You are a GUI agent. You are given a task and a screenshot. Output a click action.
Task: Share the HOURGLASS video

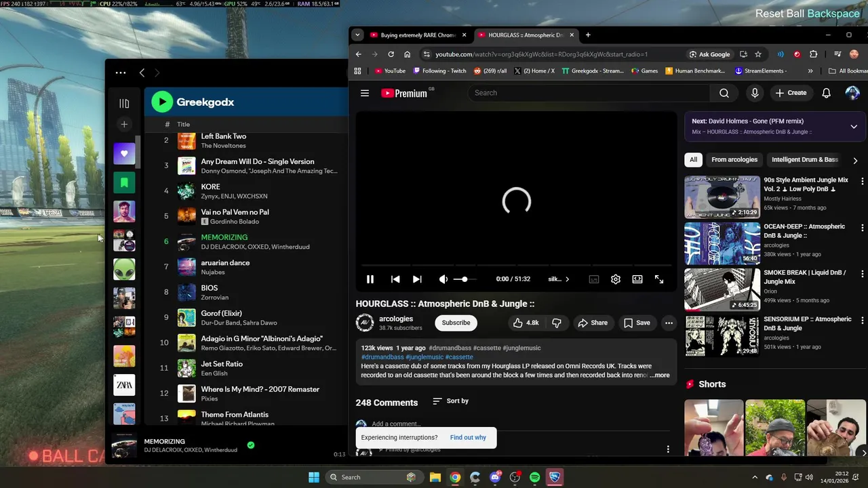click(593, 323)
